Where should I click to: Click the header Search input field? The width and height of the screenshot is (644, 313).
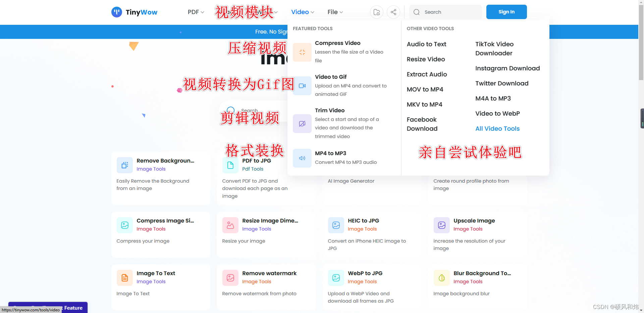(445, 12)
